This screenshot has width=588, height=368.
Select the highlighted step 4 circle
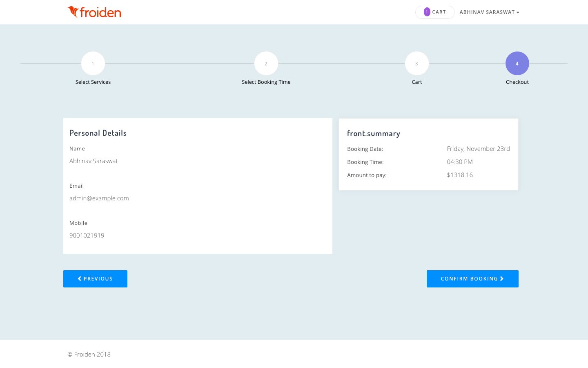pos(517,63)
